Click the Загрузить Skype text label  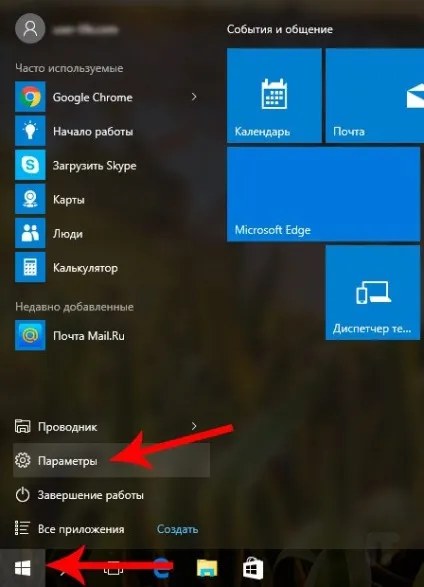point(95,166)
